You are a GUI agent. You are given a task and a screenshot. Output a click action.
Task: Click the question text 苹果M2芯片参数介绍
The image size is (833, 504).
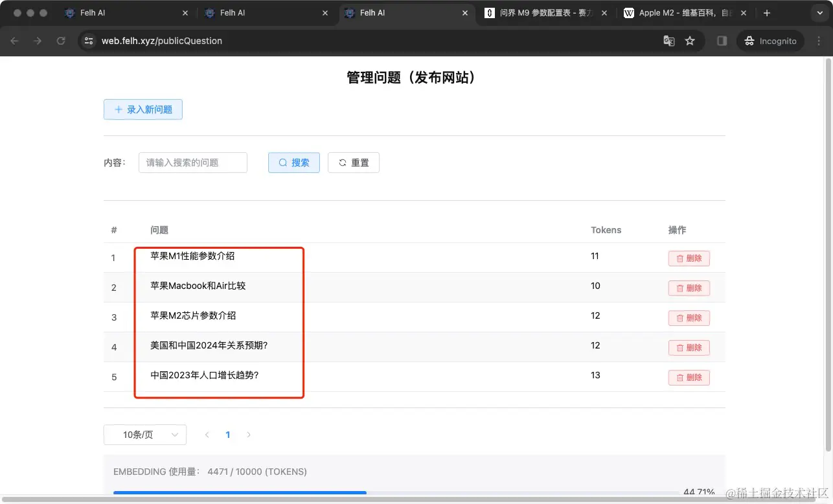pyautogui.click(x=193, y=315)
